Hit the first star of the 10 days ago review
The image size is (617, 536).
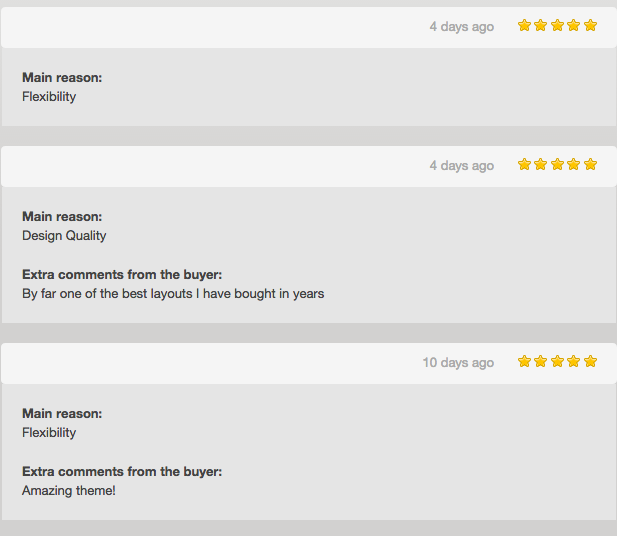pyautogui.click(x=524, y=362)
